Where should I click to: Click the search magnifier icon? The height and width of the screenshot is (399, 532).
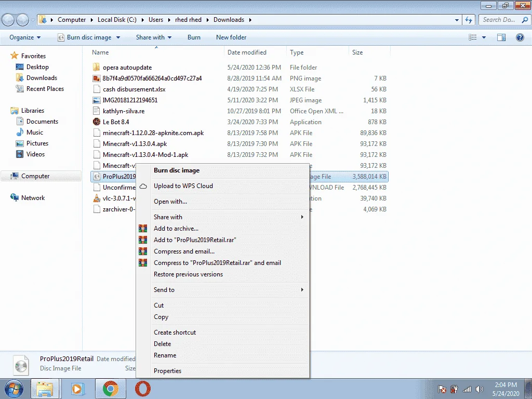click(525, 20)
